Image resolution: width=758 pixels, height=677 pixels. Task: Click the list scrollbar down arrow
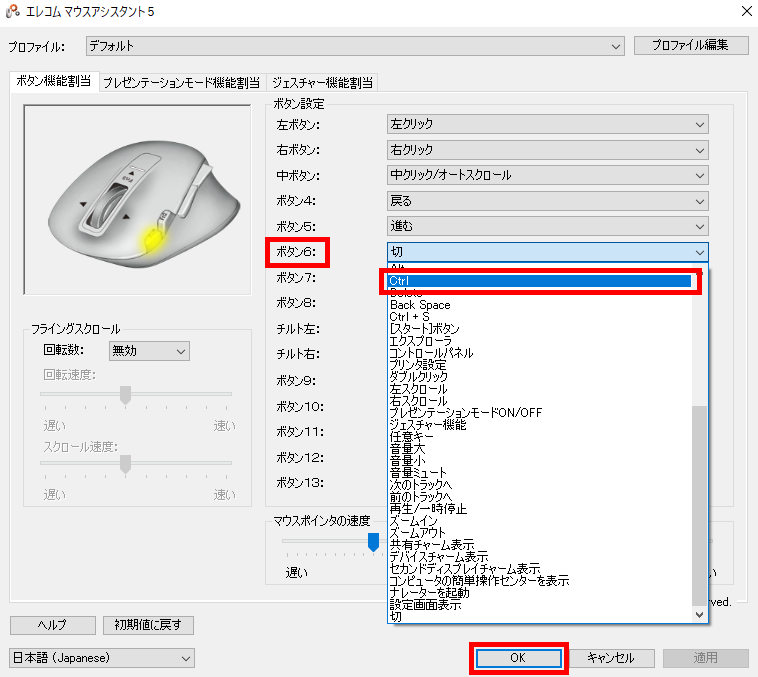pyautogui.click(x=699, y=615)
